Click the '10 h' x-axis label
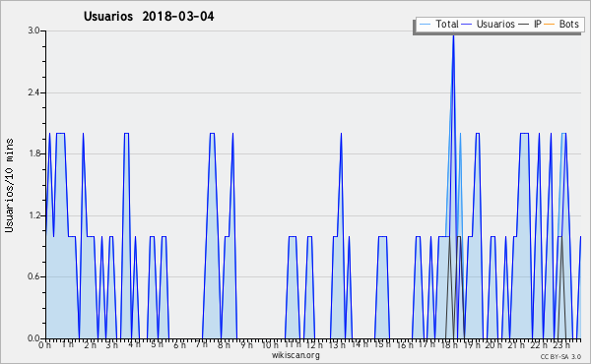The image size is (591, 364). click(x=270, y=345)
